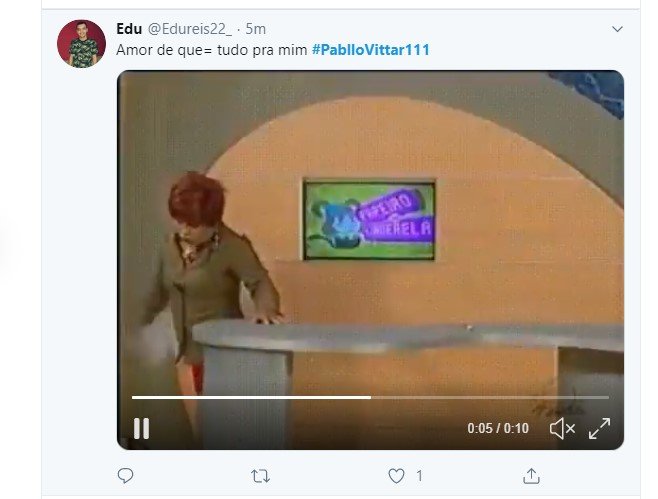Click the end of the video's played progress
Image resolution: width=658 pixels, height=499 pixels.
[370, 397]
